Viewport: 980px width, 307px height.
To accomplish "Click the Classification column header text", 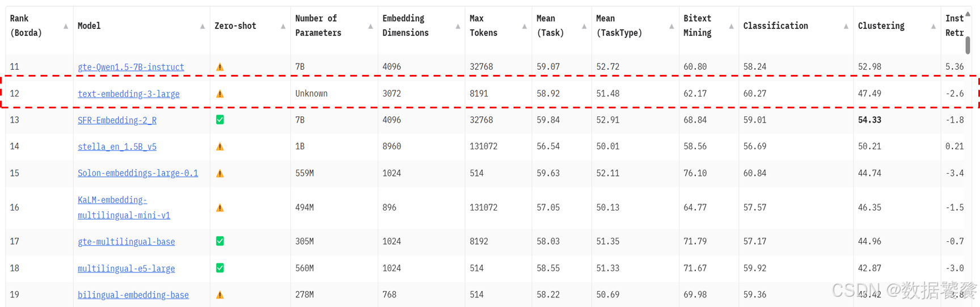I will 775,26.
